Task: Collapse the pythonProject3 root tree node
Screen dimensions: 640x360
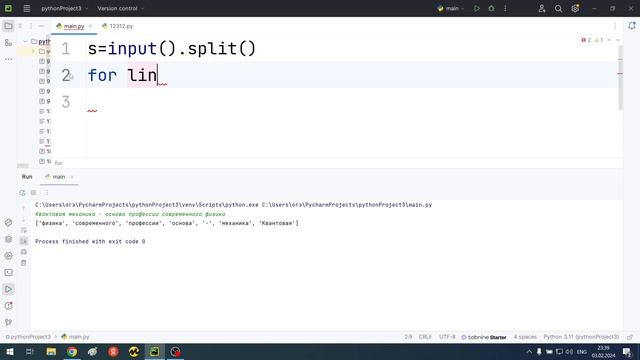Action: click(25, 42)
